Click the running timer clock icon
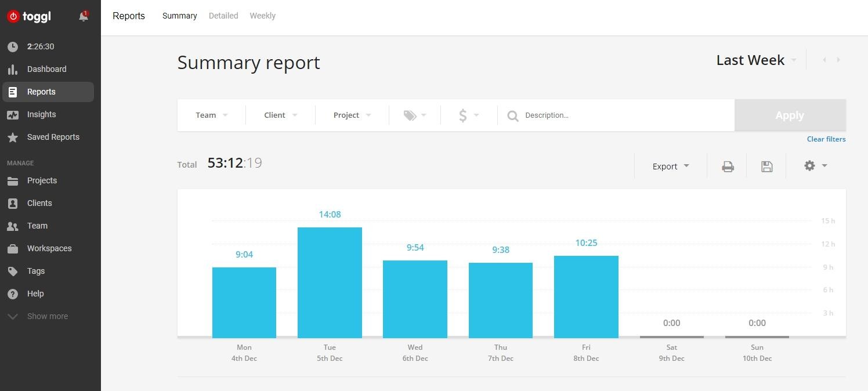This screenshot has width=868, height=391. [x=13, y=47]
